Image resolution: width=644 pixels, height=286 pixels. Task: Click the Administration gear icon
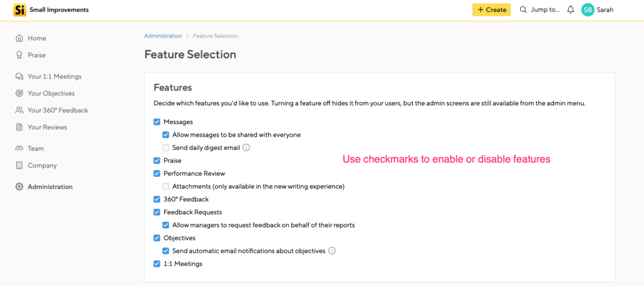pyautogui.click(x=19, y=187)
